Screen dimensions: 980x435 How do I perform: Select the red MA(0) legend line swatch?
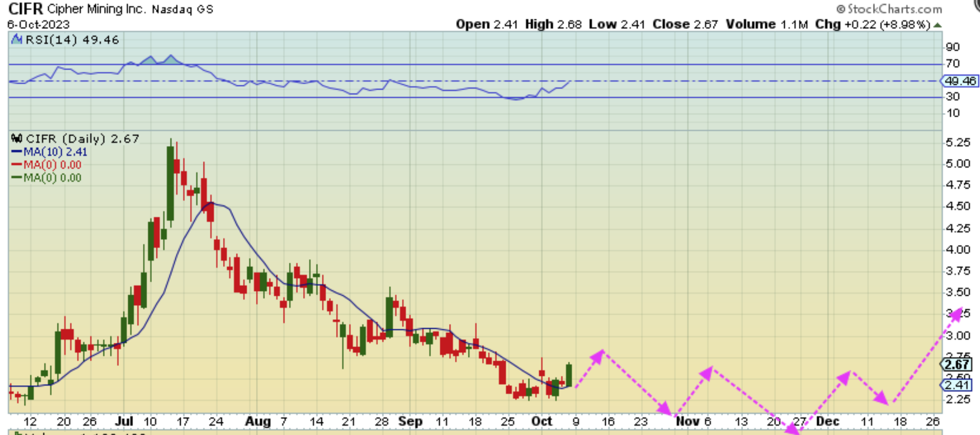(x=16, y=165)
